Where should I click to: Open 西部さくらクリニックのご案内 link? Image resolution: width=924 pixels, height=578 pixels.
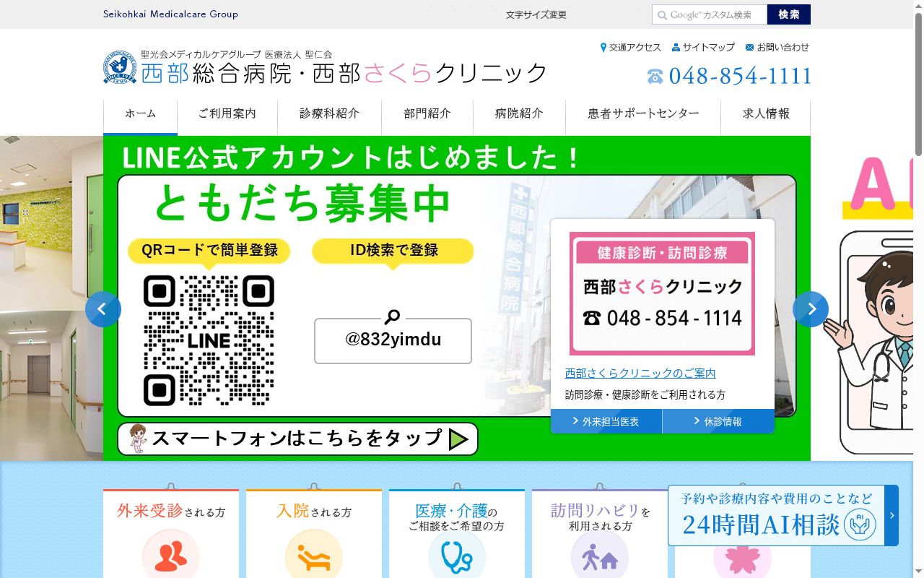pos(640,374)
